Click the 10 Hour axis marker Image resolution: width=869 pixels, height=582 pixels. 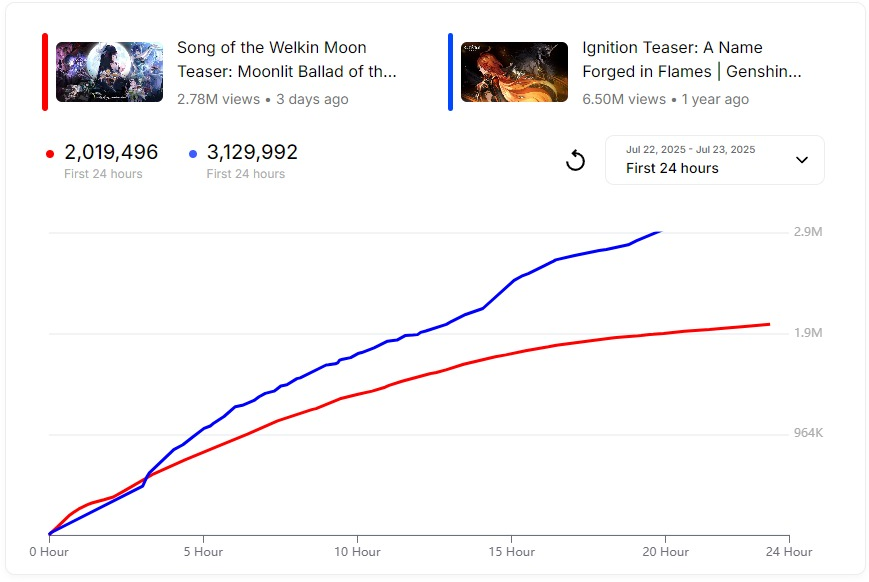point(357,552)
